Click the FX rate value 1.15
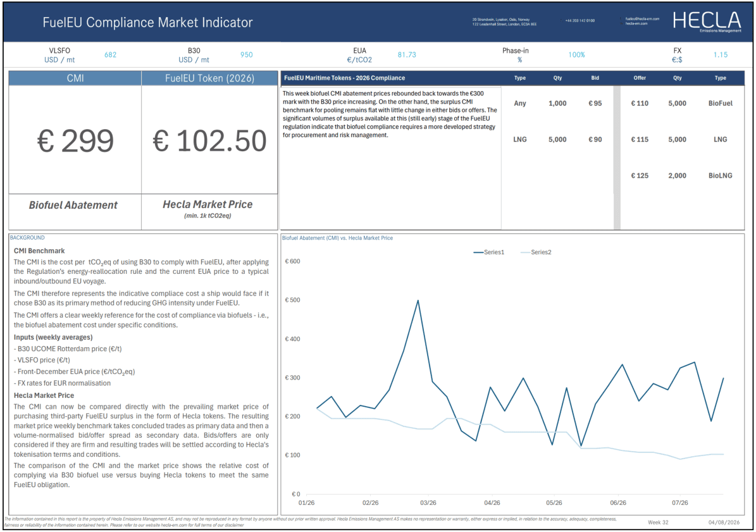 (x=721, y=55)
